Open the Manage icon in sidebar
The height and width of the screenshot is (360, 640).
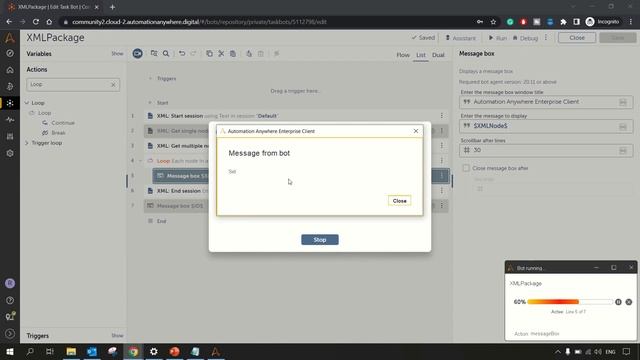point(10,136)
